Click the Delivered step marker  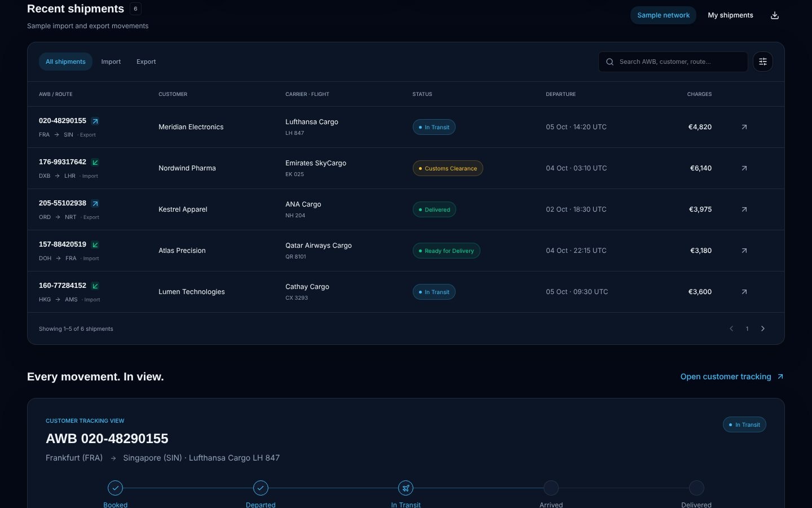696,488
